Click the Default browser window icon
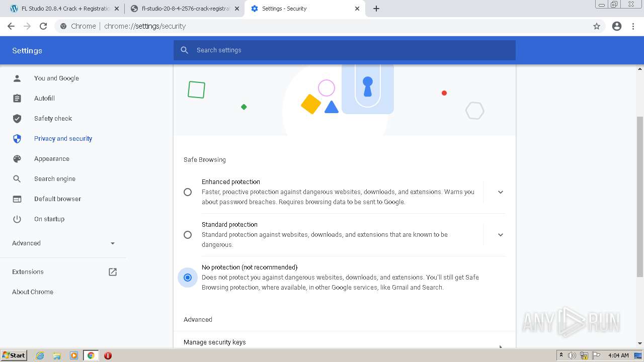The image size is (644, 362). (x=17, y=199)
